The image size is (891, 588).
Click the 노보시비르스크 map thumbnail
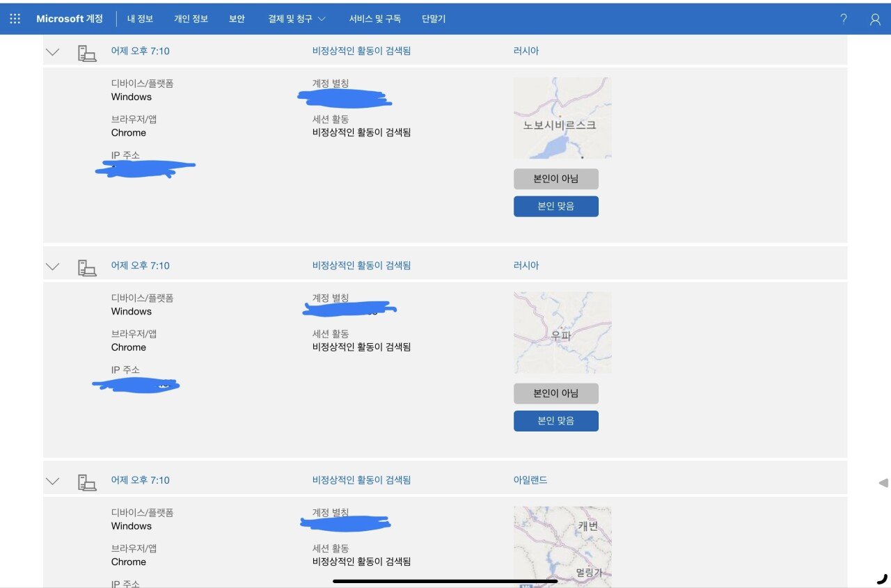pyautogui.click(x=562, y=118)
